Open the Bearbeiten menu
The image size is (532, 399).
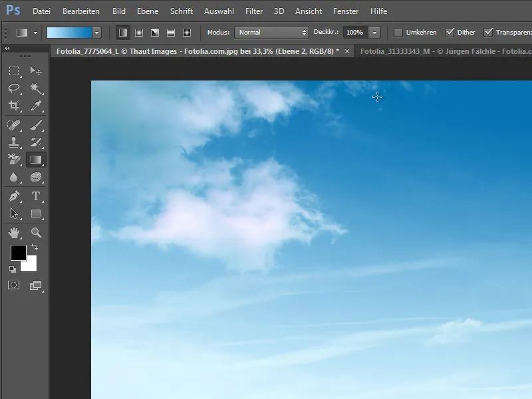pos(81,11)
